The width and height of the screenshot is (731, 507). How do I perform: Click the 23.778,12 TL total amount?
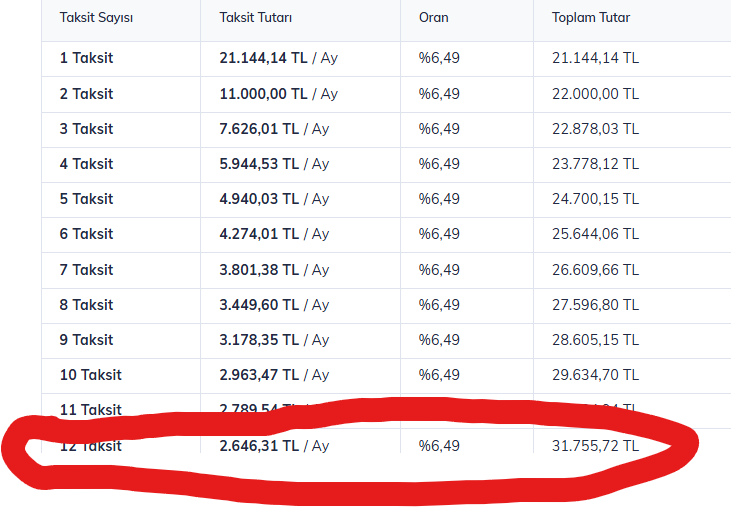[595, 164]
